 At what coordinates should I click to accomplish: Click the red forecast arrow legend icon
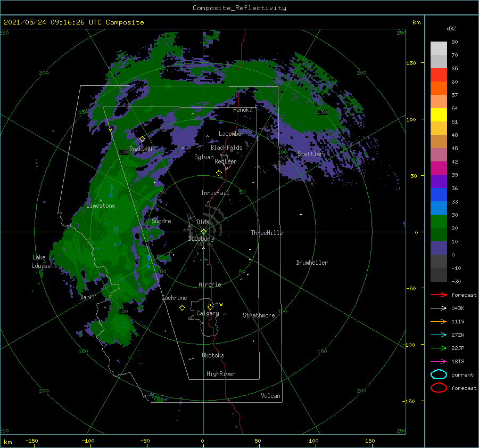(439, 295)
